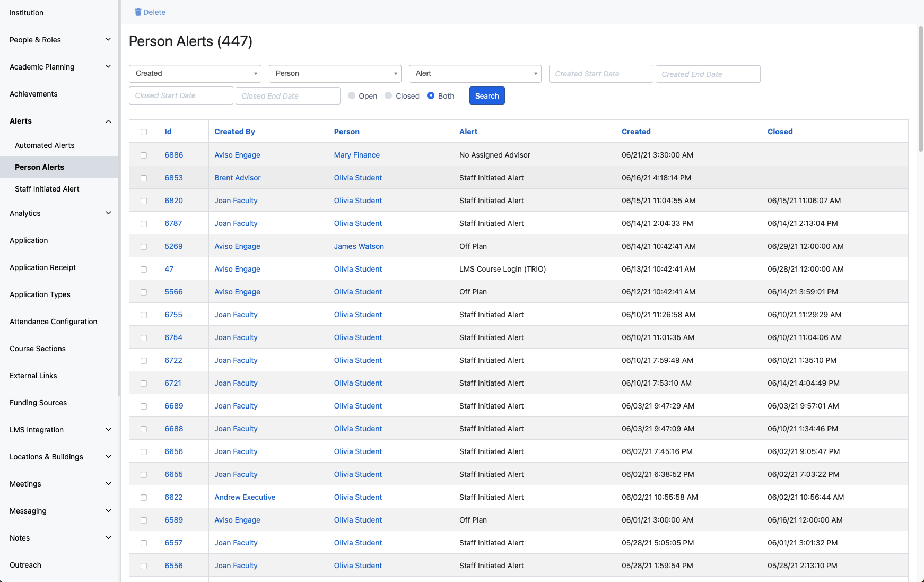Check the box for alert 6886
The image size is (924, 582).
coord(144,155)
